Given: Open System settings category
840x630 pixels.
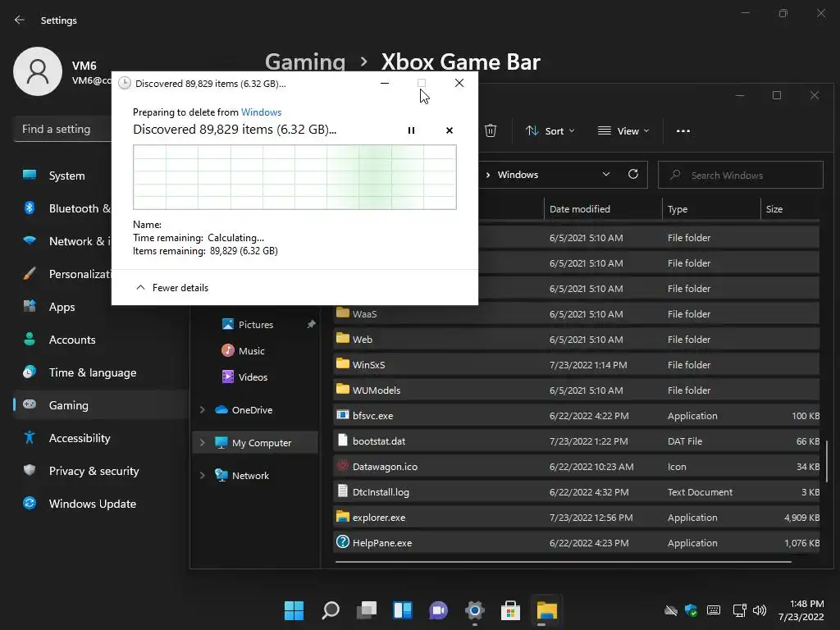Looking at the screenshot, I should [x=66, y=176].
